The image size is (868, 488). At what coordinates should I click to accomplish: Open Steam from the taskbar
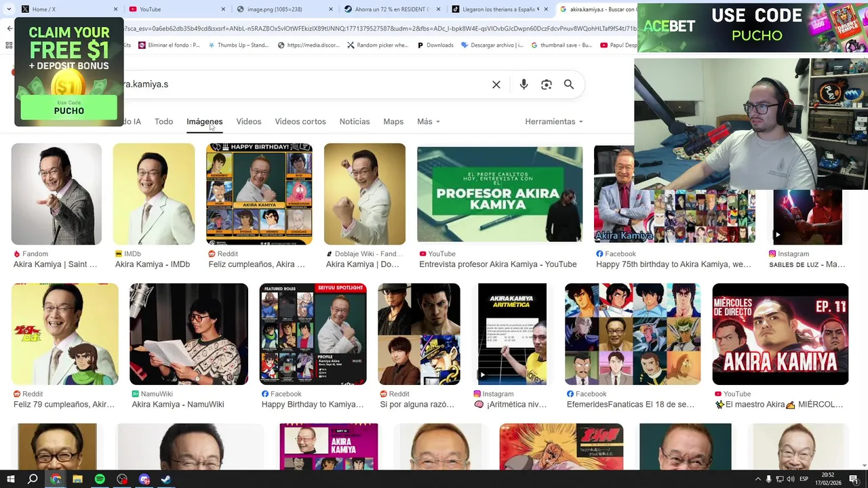coord(165,479)
